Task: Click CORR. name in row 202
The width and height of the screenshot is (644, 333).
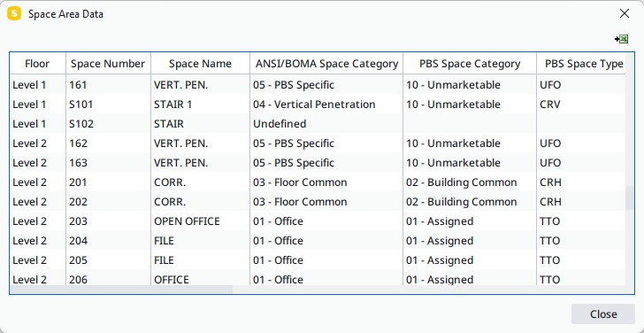Action: 200,202
